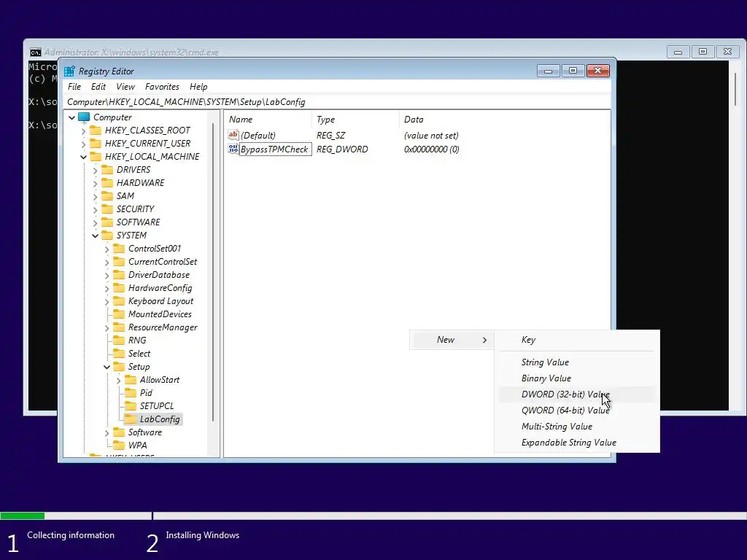Image resolution: width=747 pixels, height=560 pixels.
Task: Click the RNG folder icon
Action: (119, 341)
